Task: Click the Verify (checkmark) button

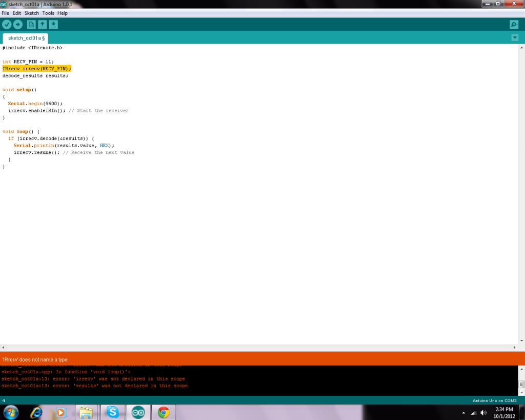Action: tap(7, 25)
